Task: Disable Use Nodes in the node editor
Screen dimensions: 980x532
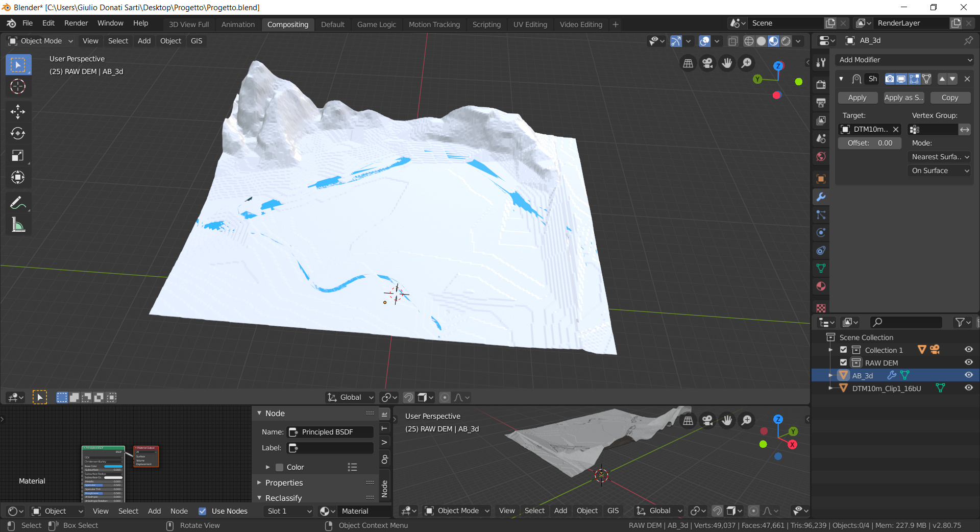Action: pyautogui.click(x=203, y=511)
